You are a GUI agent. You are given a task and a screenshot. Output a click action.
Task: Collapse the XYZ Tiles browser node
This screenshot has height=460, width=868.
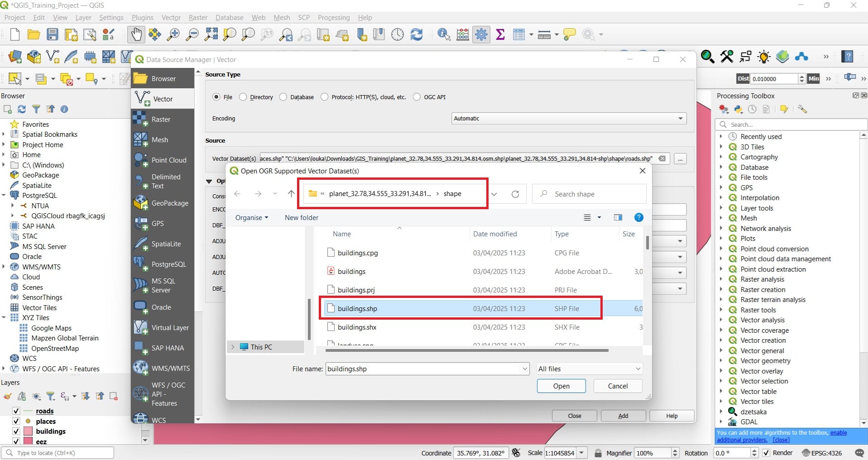(4, 317)
